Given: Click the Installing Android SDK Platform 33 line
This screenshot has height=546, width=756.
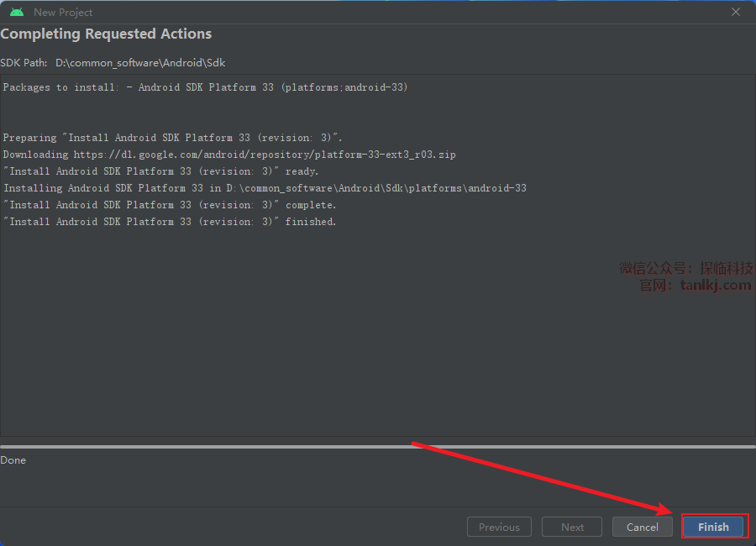Looking at the screenshot, I should click(x=265, y=188).
